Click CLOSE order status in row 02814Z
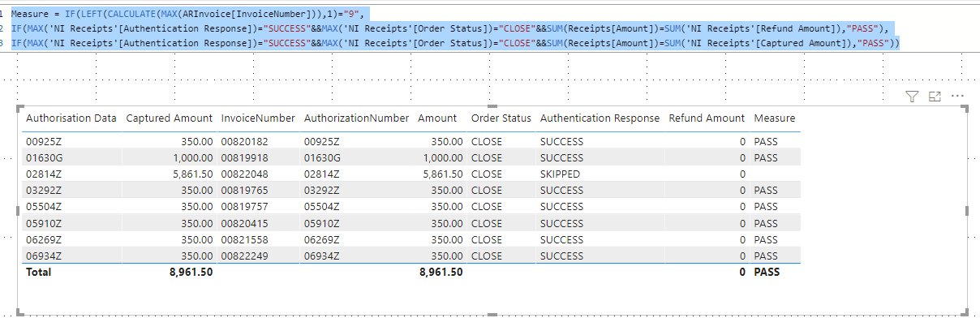Screen dimensions: 980x318 (x=487, y=174)
